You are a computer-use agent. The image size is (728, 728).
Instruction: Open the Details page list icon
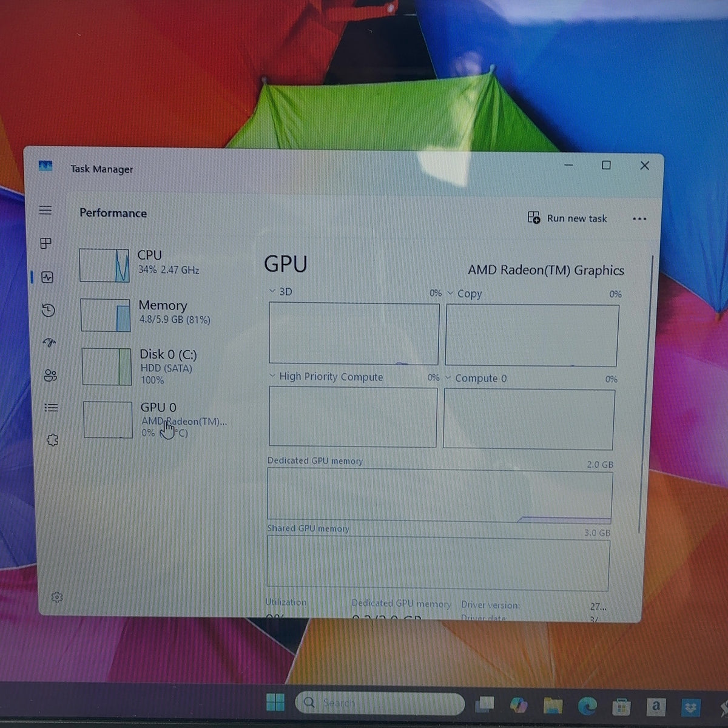pos(52,408)
